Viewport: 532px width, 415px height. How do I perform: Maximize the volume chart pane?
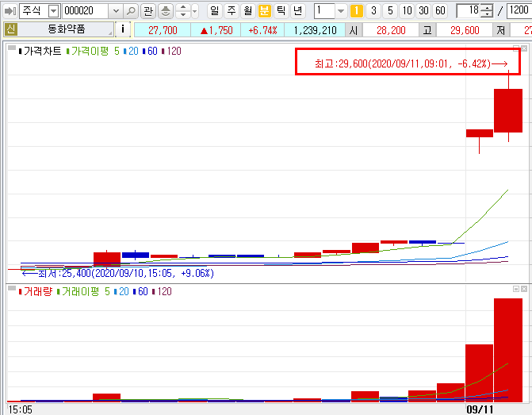pos(516,289)
